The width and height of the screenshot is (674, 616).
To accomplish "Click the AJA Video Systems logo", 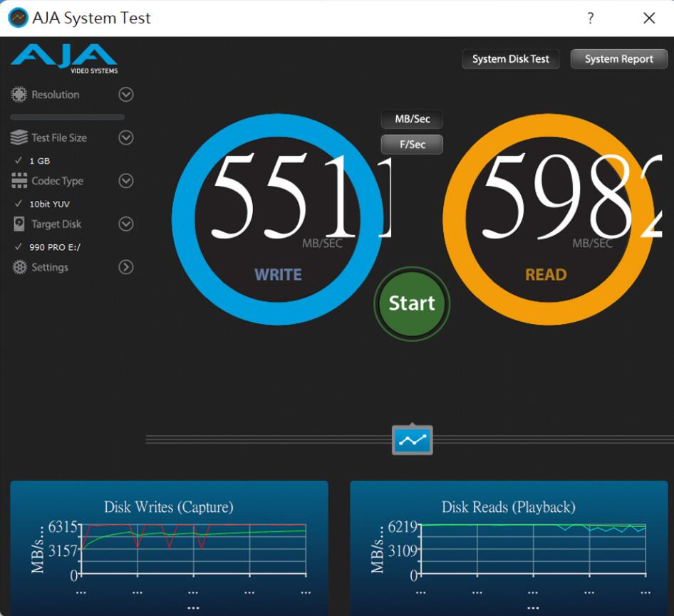I will click(x=64, y=59).
